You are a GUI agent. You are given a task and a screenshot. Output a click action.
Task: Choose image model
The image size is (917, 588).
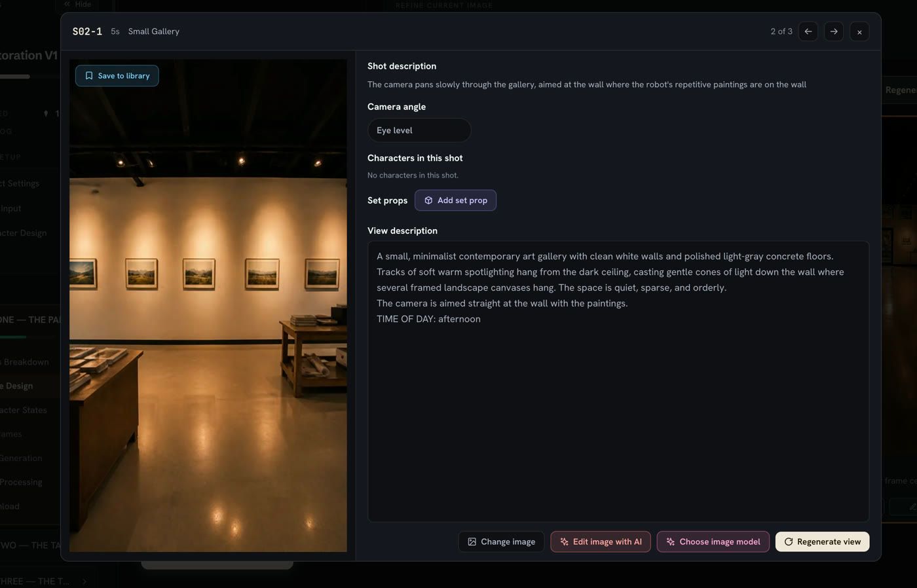tap(713, 542)
